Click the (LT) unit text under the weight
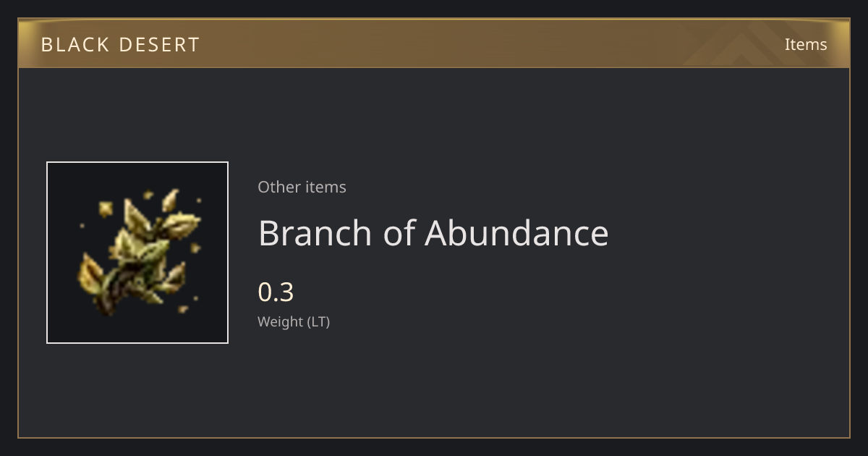The image size is (868, 456). point(319,322)
